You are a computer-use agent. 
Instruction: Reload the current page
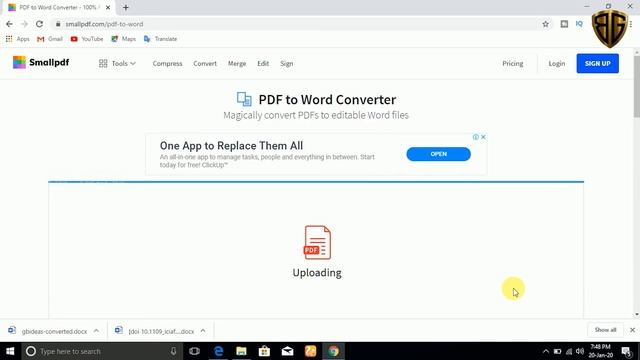point(39,24)
